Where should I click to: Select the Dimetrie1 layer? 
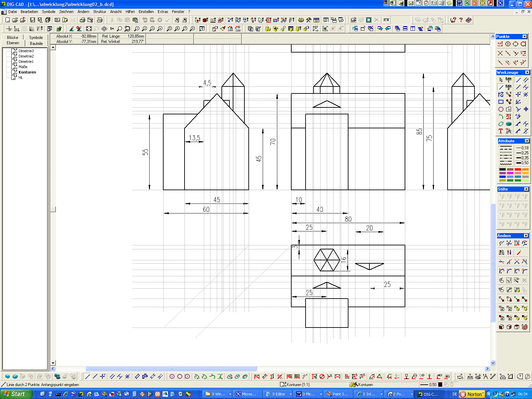[26, 62]
